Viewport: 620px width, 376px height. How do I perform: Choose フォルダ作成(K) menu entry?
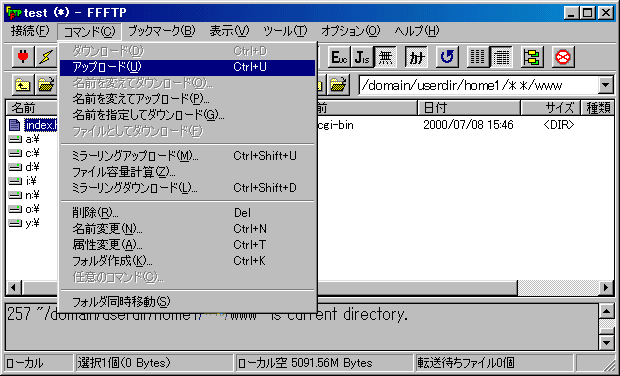tap(187, 261)
